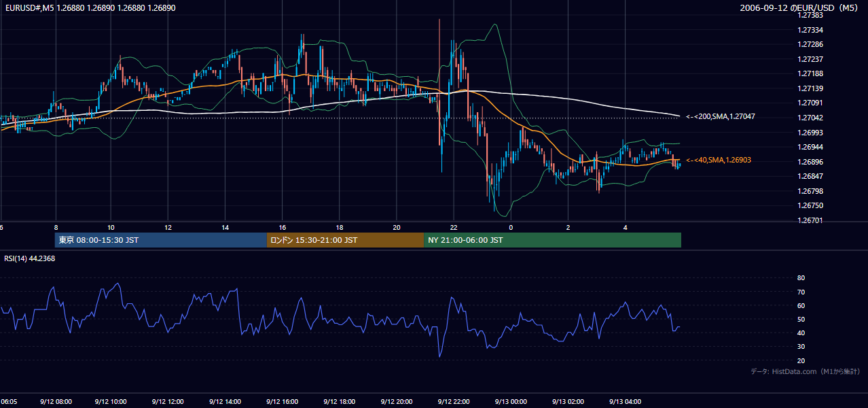Click price axis value 1.27042
This screenshot has width=868, height=408.
[810, 118]
